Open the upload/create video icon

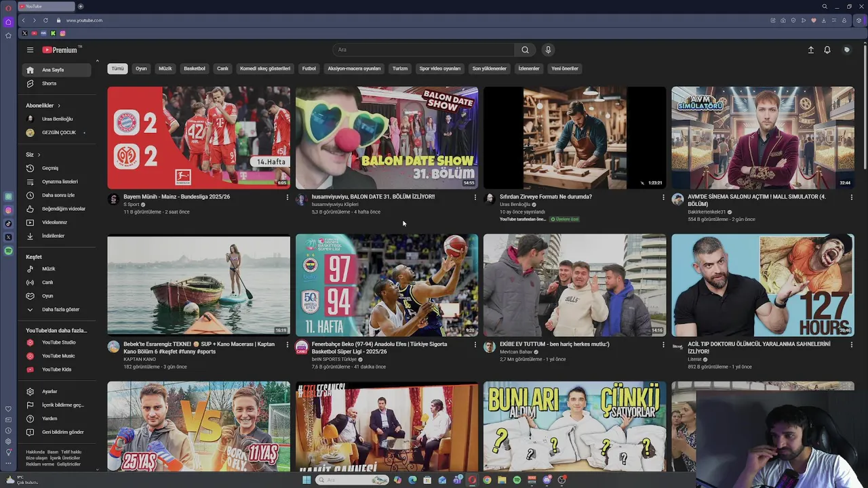(x=810, y=49)
